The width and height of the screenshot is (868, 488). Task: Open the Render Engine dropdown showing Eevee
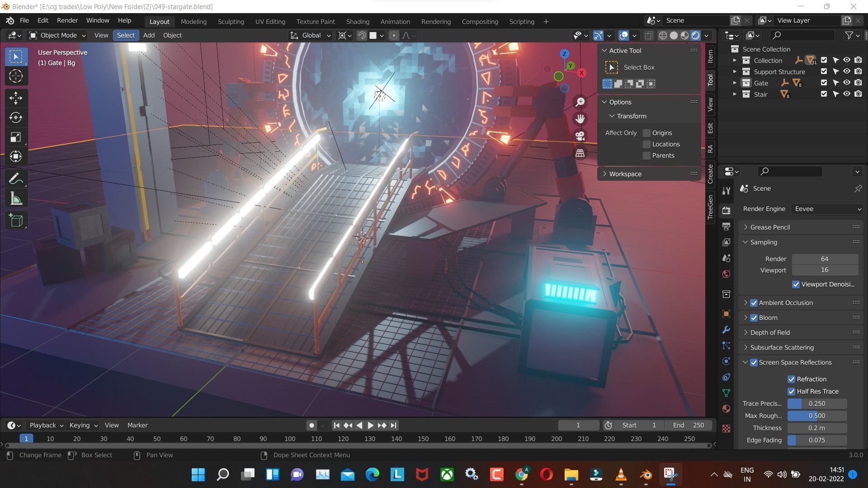[826, 209]
